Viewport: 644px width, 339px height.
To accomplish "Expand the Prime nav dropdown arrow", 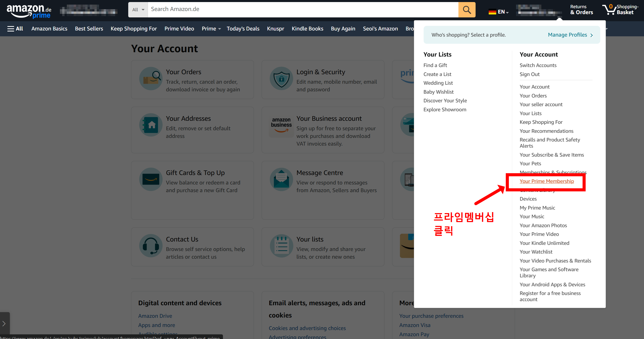I will (x=220, y=29).
